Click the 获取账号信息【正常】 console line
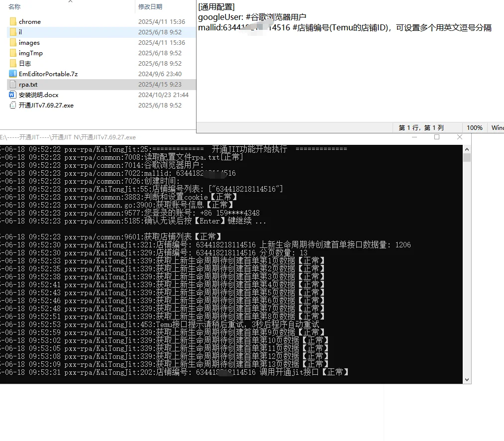The image size is (504, 441). [x=117, y=205]
